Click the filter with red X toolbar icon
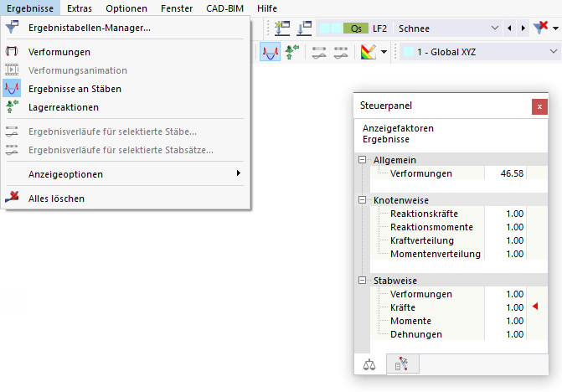 click(x=540, y=28)
